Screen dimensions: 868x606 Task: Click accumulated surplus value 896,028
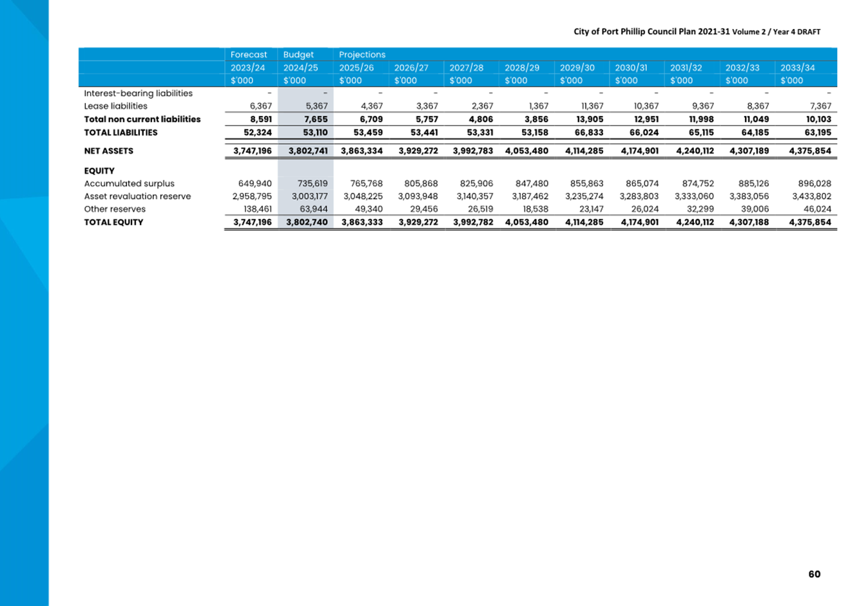pyautogui.click(x=815, y=184)
